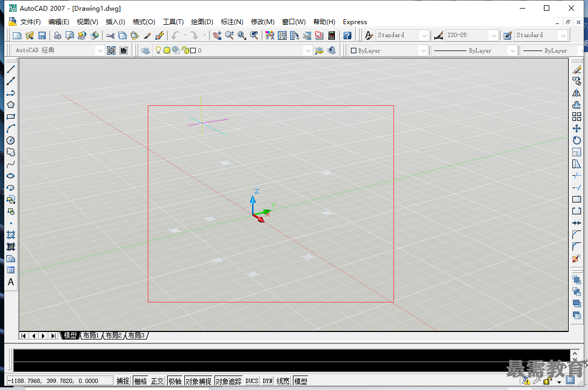Viewport: 588px width, 390px height.
Task: Jump to first layout tab arrow
Action: pos(24,336)
